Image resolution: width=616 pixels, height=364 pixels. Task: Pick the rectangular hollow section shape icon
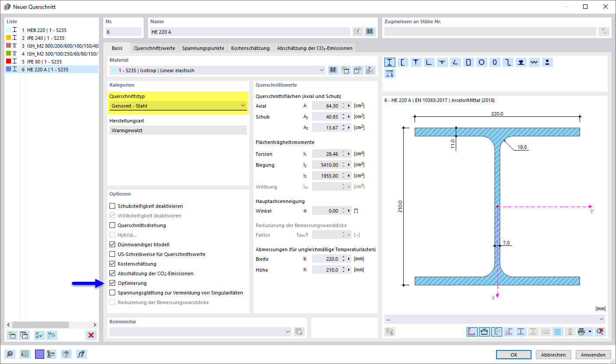click(468, 62)
